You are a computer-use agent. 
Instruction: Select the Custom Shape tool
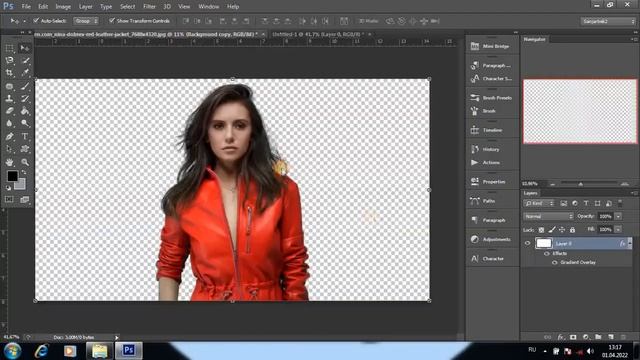coord(25,149)
